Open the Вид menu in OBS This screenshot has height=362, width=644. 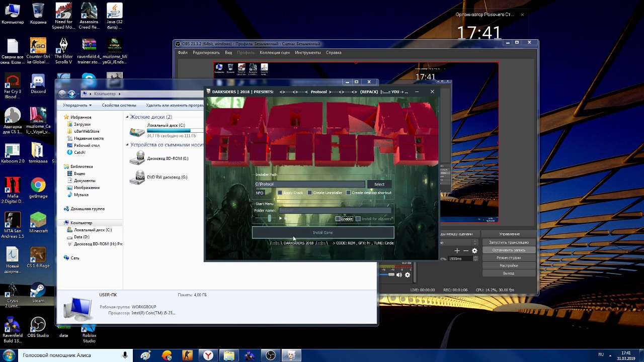[x=228, y=52]
